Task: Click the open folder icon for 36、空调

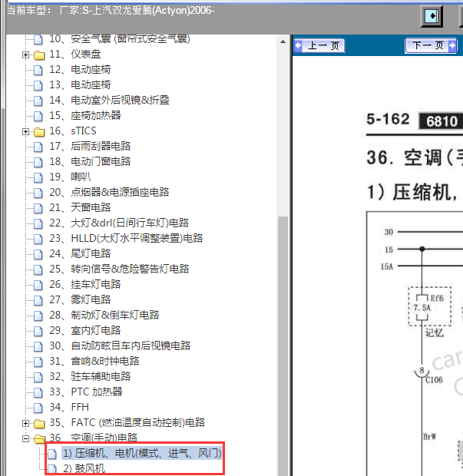Action: [39, 438]
